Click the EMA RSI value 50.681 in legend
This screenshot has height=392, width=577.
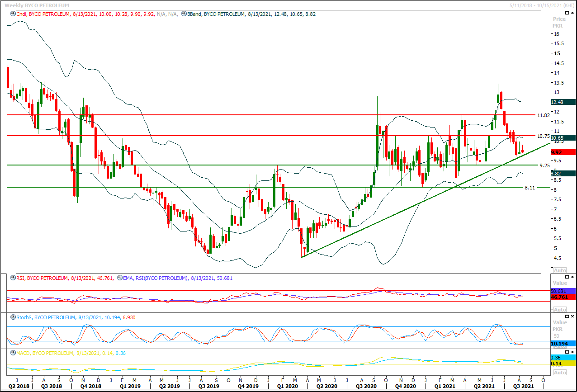224,278
